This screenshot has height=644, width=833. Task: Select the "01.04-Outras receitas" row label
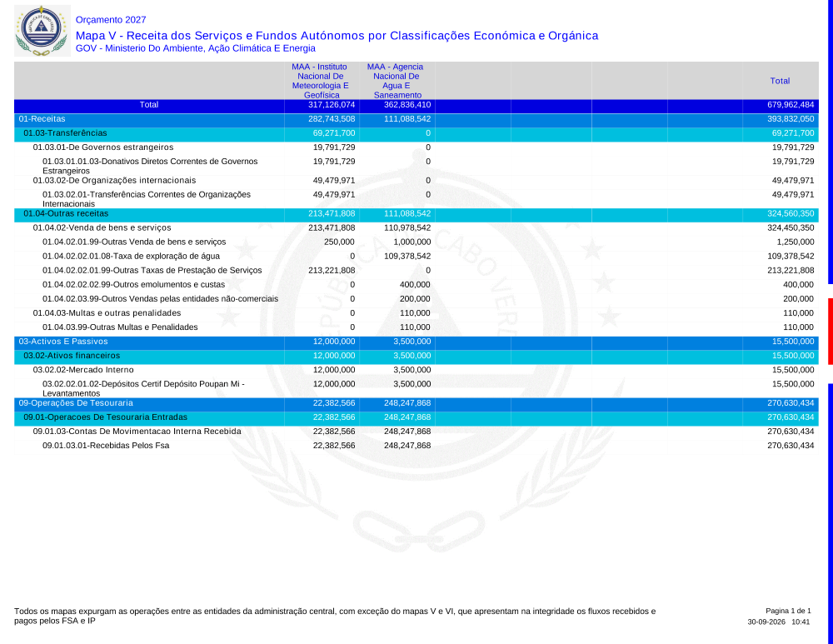tap(66, 213)
